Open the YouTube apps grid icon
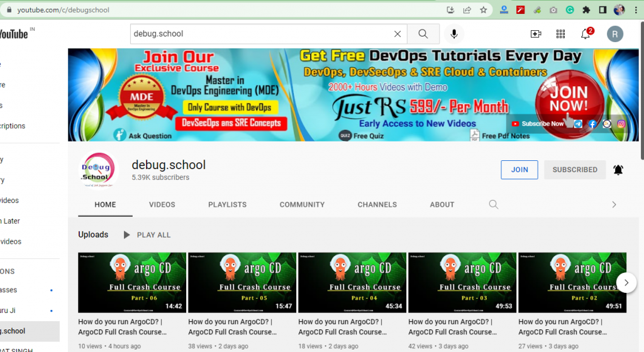Image resolution: width=644 pixels, height=352 pixels. tap(560, 34)
